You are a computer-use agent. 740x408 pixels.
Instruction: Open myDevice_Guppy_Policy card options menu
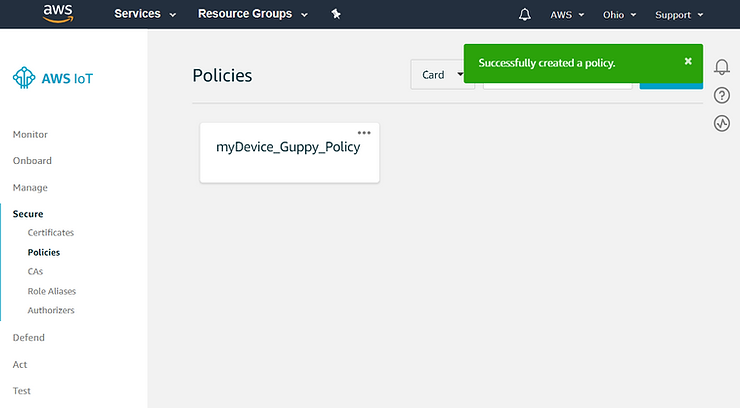coord(364,133)
